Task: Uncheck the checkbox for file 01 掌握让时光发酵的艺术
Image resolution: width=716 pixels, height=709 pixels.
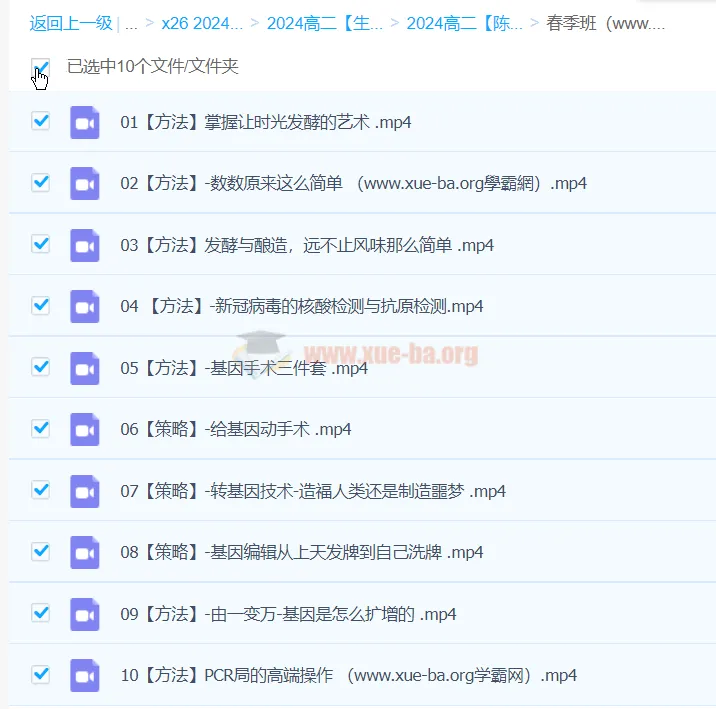Action: coord(41,121)
